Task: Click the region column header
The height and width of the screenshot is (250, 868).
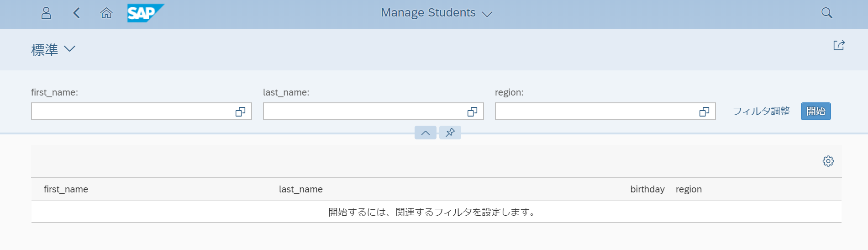Action: (689, 189)
